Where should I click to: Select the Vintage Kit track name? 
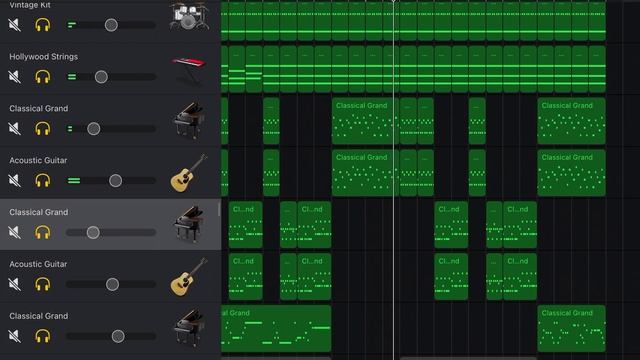pyautogui.click(x=30, y=5)
